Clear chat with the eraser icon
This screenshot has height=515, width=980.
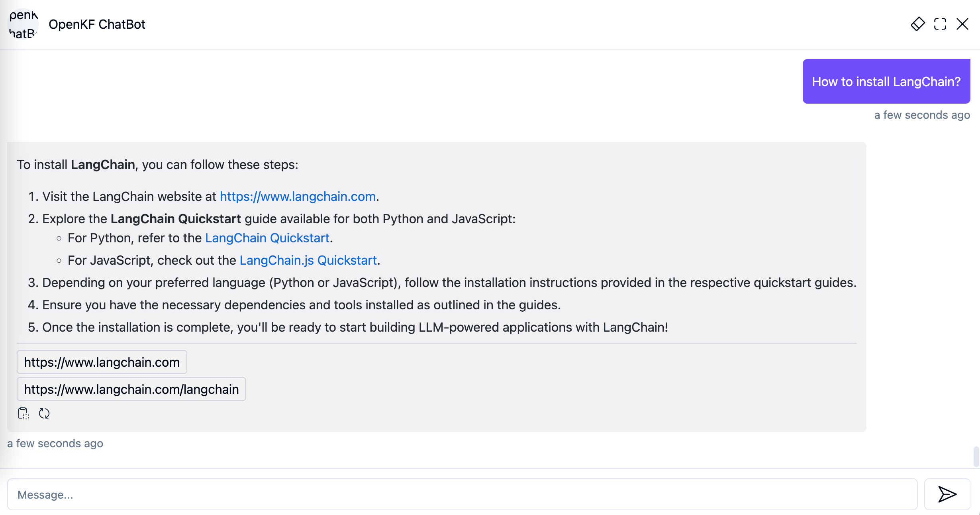[x=917, y=24]
